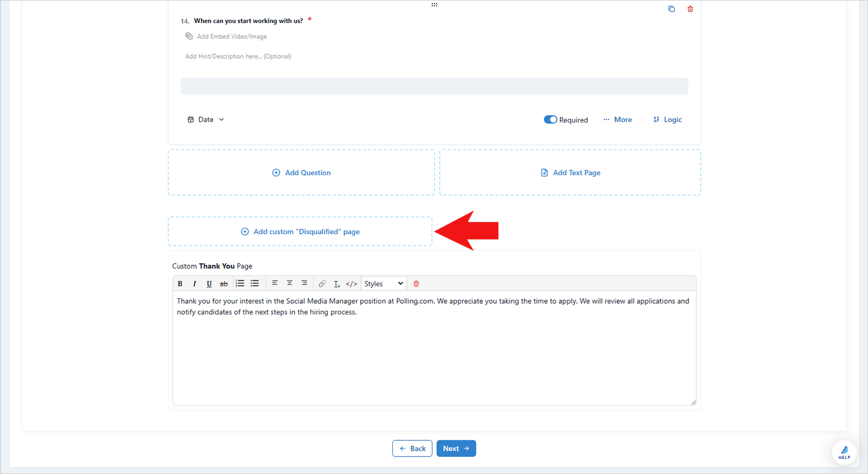Click Add Text Page
Viewport: 868px width, 474px height.
click(x=570, y=172)
